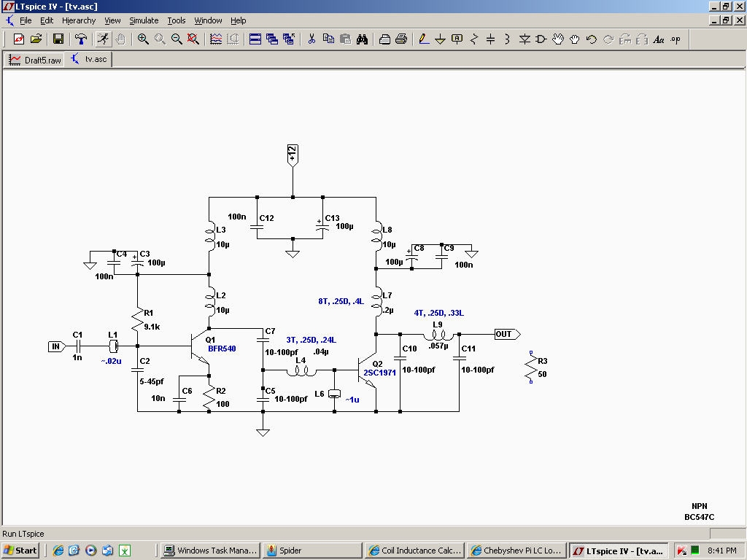Click the 2SC1971 transistor model text
The height and width of the screenshot is (560, 747).
(x=379, y=373)
